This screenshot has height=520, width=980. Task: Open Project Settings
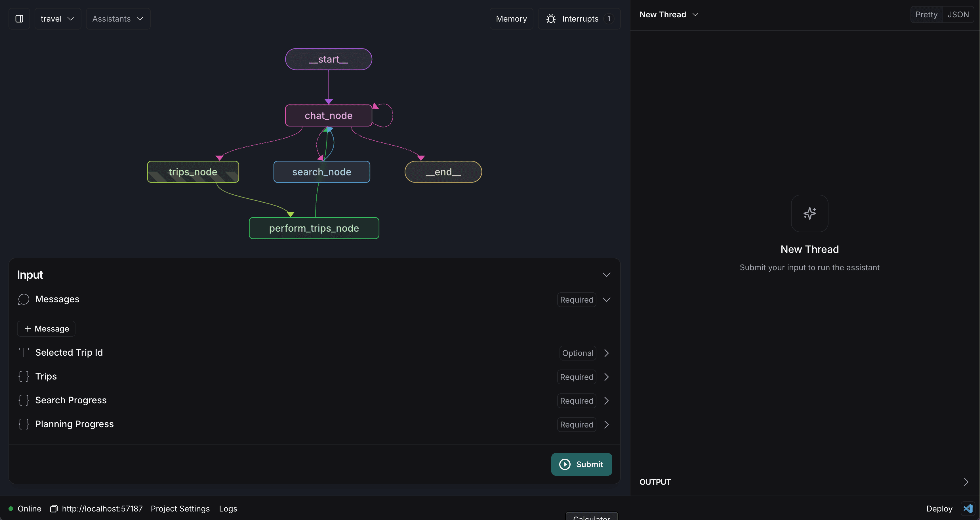pos(180,509)
